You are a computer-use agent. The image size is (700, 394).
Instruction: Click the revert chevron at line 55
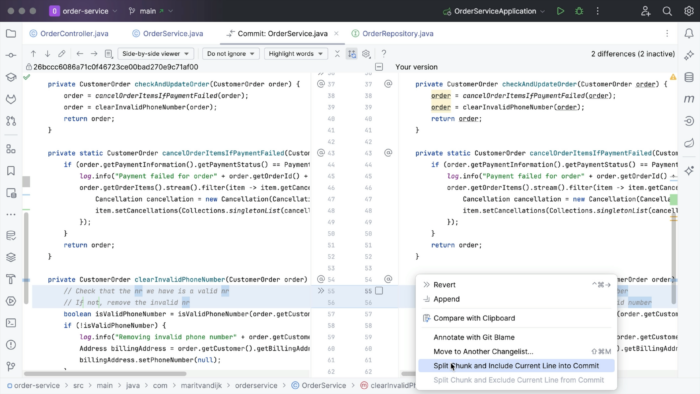tap(321, 291)
